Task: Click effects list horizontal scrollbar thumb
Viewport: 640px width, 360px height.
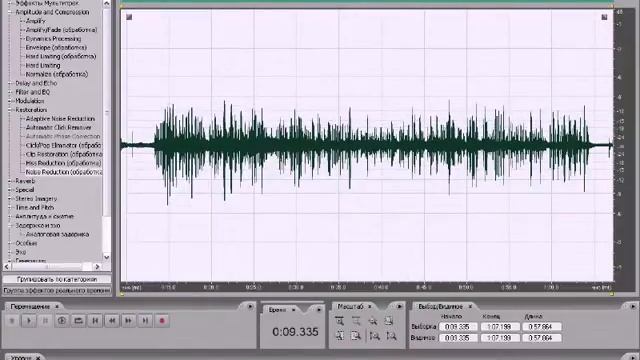Action: click(x=47, y=267)
